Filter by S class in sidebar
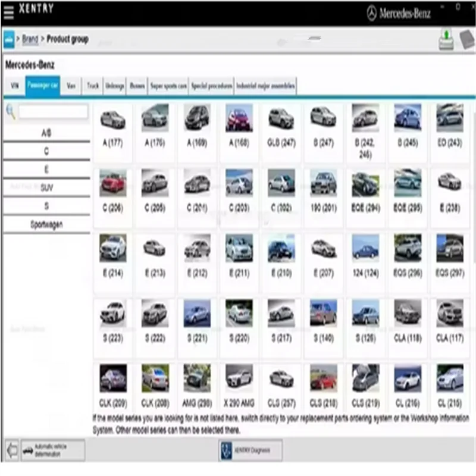 point(46,206)
